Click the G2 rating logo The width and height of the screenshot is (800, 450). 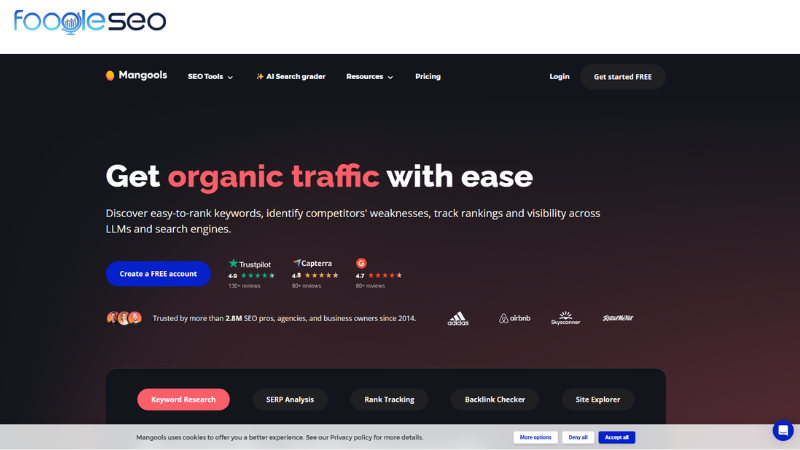click(361, 263)
